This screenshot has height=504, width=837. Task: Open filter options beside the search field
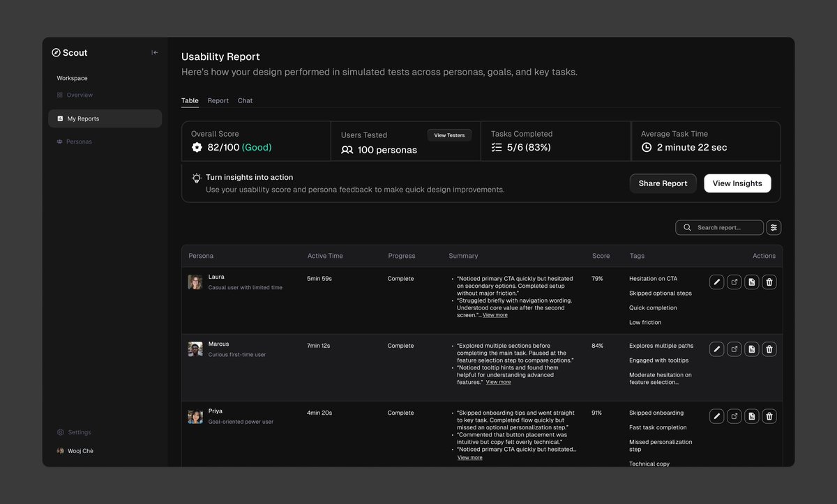pos(773,227)
